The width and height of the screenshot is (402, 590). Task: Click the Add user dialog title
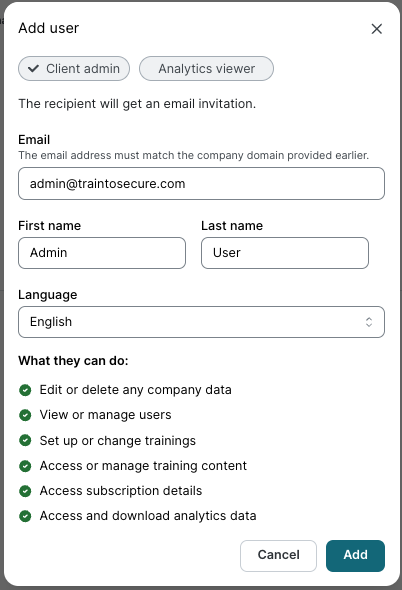point(49,28)
